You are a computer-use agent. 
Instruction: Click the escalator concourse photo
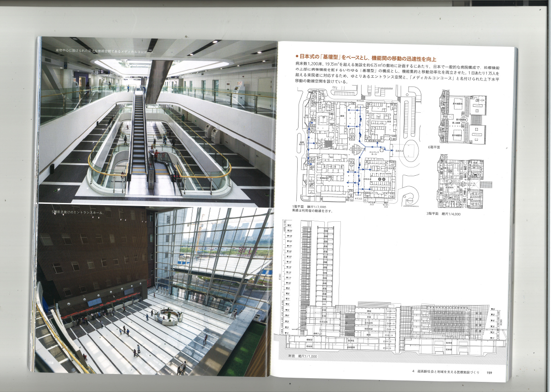point(156,122)
